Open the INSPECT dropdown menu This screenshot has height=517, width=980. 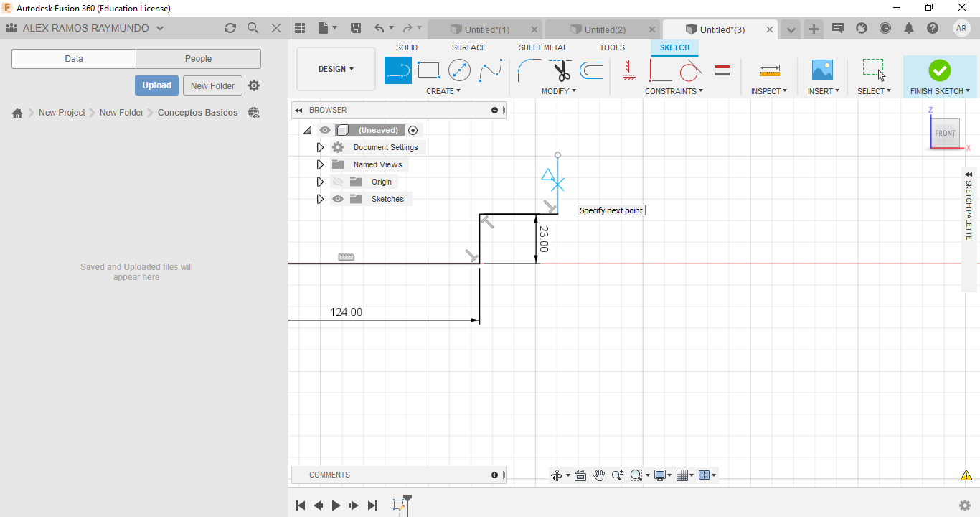[x=769, y=91]
